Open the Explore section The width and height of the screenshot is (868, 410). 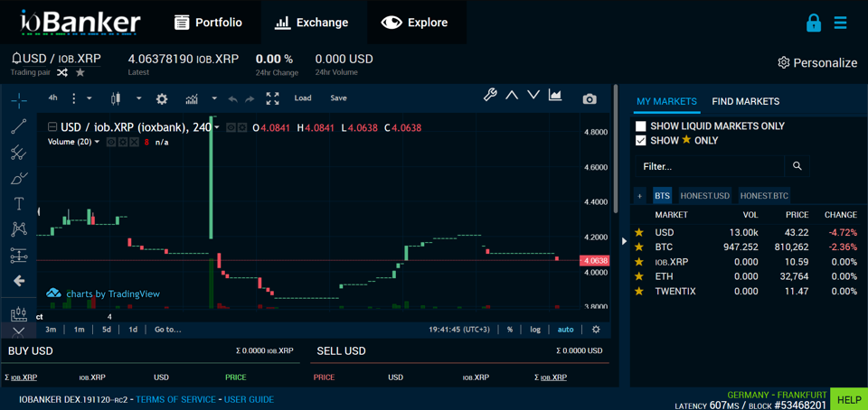[x=415, y=23]
